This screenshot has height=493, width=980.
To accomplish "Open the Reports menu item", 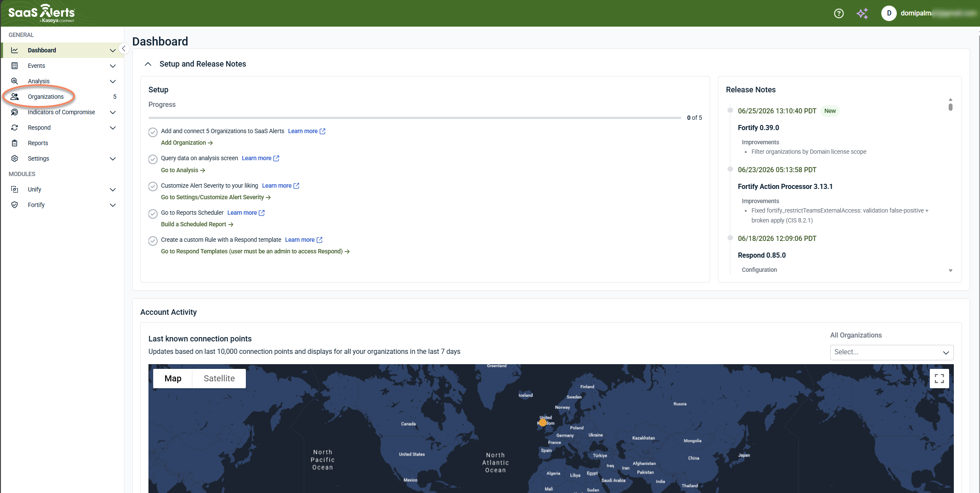I will click(62, 143).
